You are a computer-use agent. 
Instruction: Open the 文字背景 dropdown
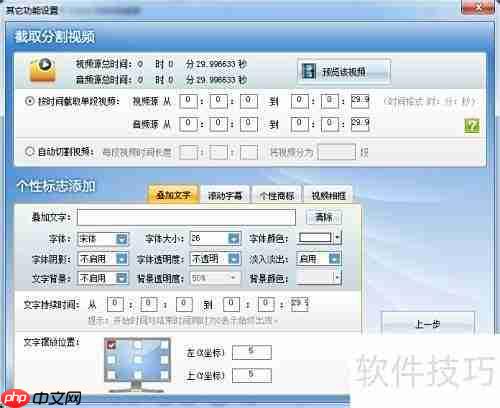(x=103, y=278)
